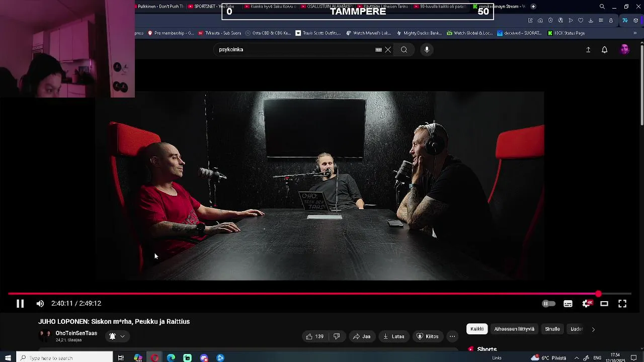Open browser heart bookmarks icon
Screen dimensions: 644x362
pos(581,21)
